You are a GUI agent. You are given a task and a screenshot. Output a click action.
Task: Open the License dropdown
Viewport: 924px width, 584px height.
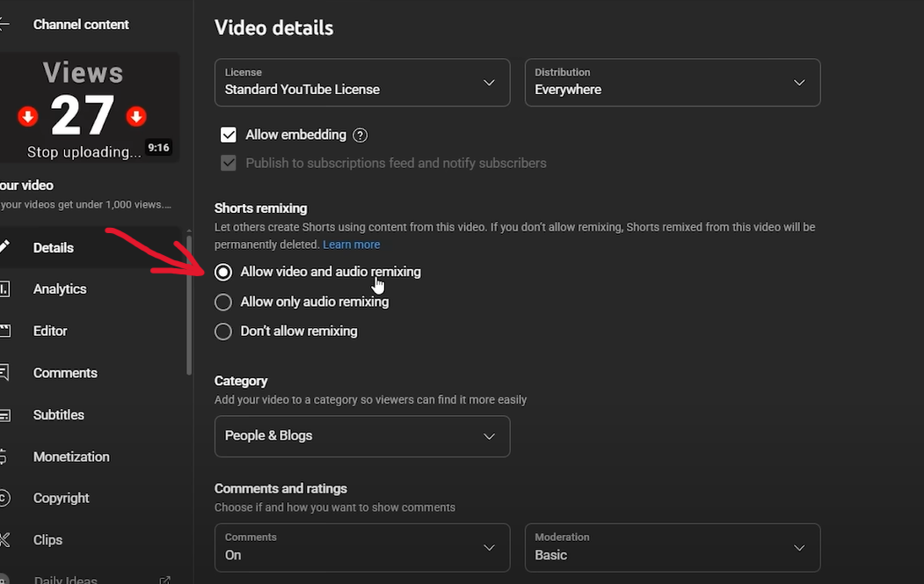coord(362,83)
